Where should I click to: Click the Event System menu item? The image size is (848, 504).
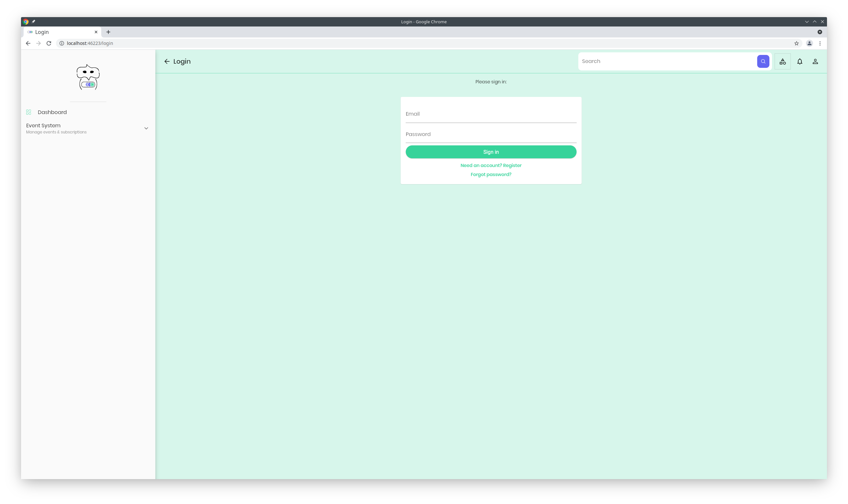[87, 128]
